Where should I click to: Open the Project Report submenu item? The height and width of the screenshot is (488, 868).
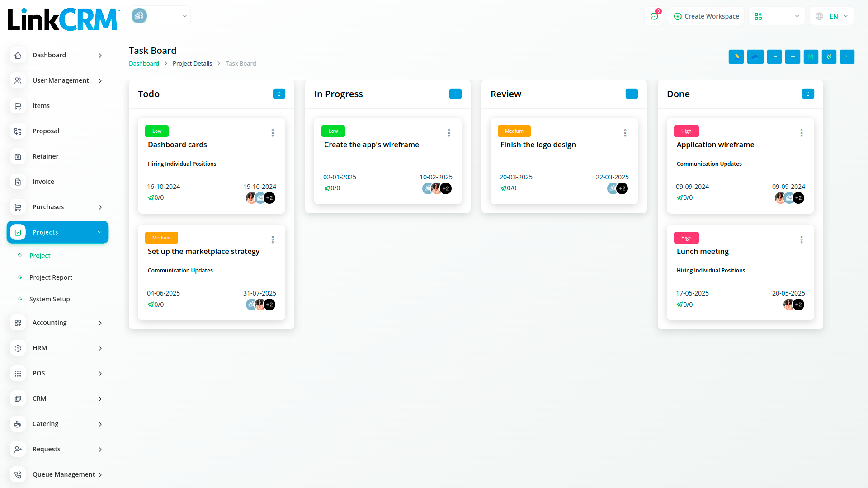tap(51, 277)
